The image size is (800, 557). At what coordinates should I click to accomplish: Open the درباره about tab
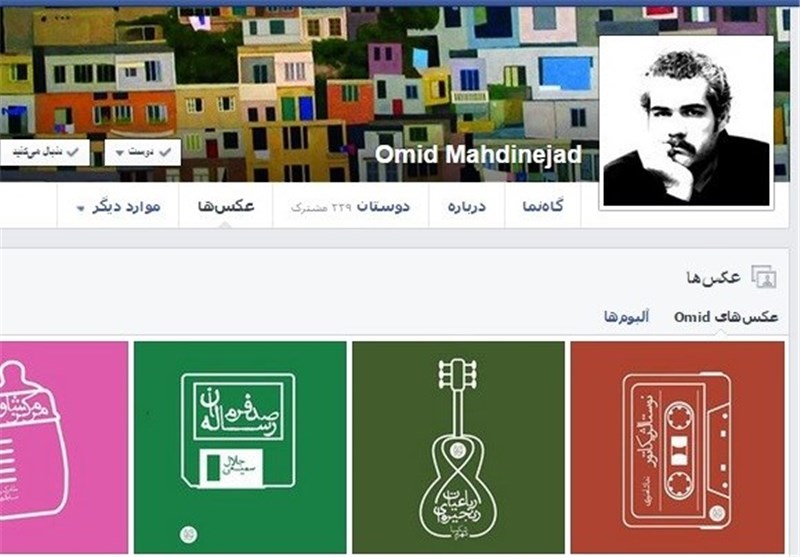[x=467, y=207]
